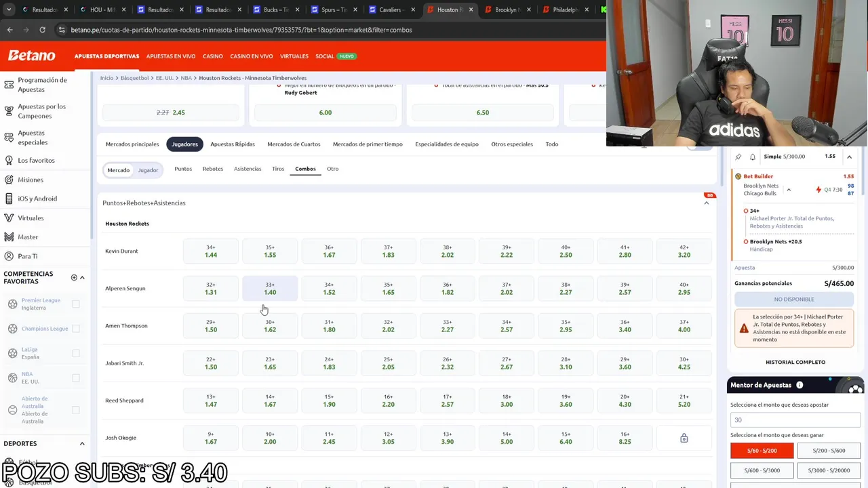This screenshot has height=488, width=868.
Task: Reload the page with the refresh button
Action: click(x=42, y=30)
